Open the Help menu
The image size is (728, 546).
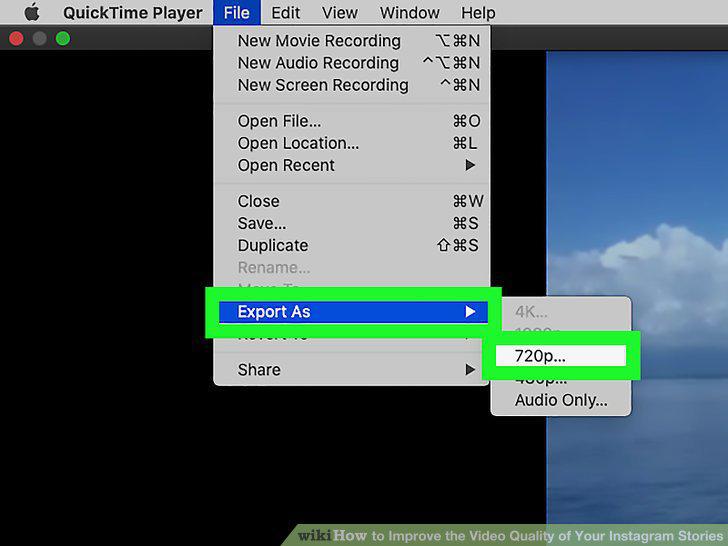point(478,13)
